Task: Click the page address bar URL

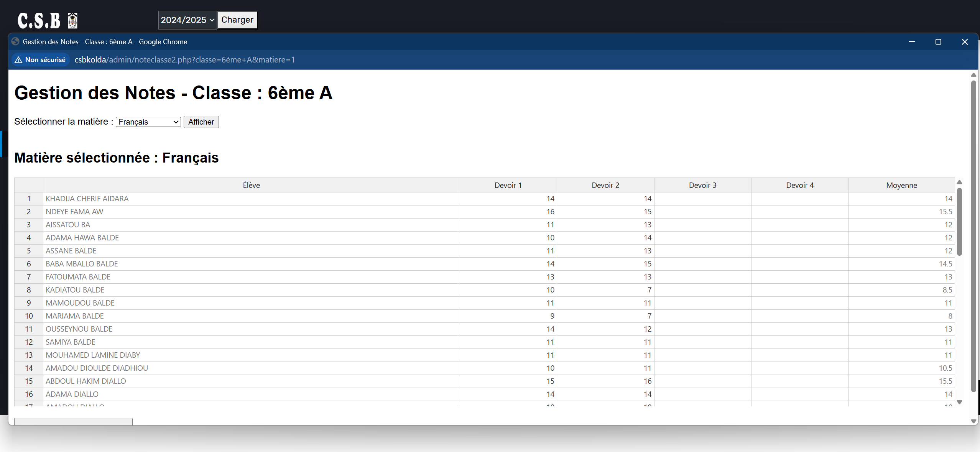Action: (184, 60)
